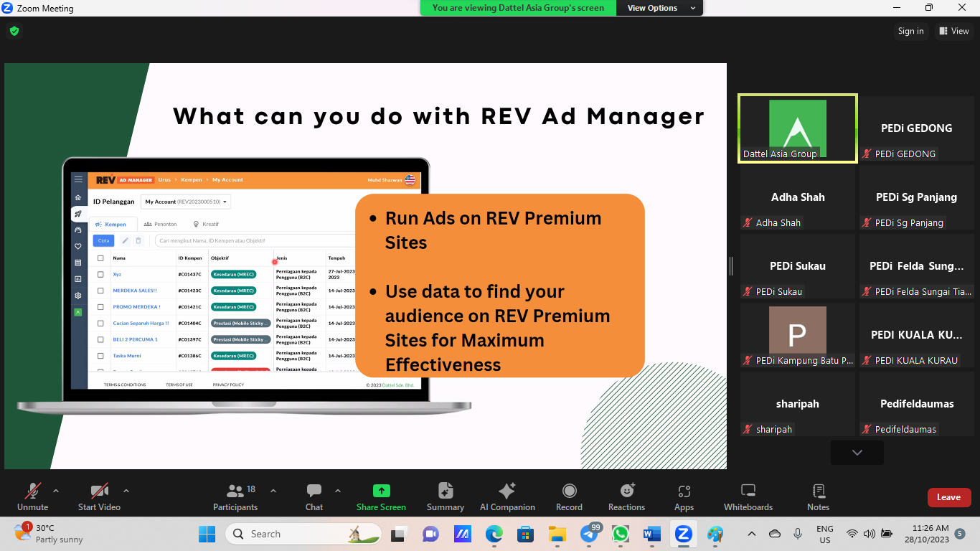The height and width of the screenshot is (551, 980).
Task: Select PEDi Sg Panjang participant tile
Action: [x=917, y=197]
